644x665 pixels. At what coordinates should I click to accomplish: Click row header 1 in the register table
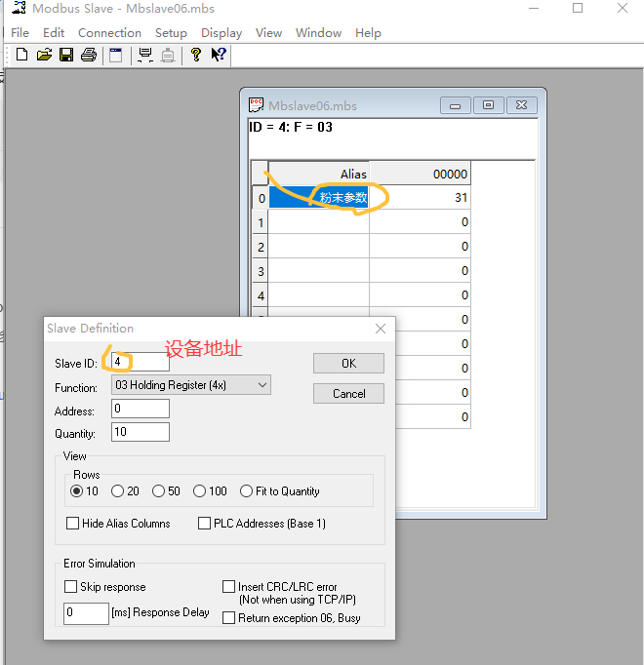(x=261, y=222)
